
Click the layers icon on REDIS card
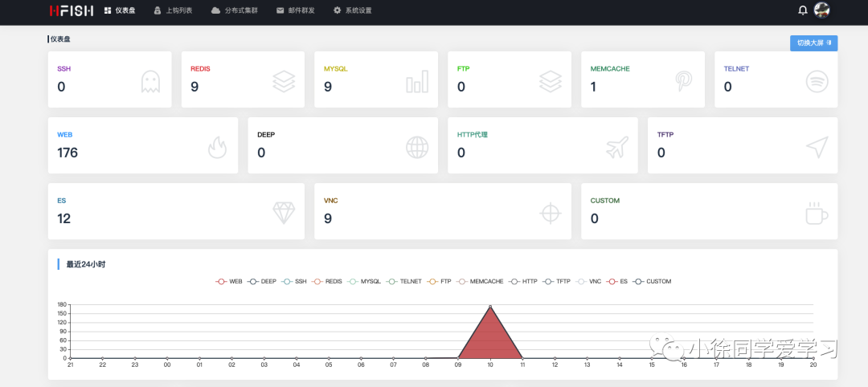[x=284, y=81]
